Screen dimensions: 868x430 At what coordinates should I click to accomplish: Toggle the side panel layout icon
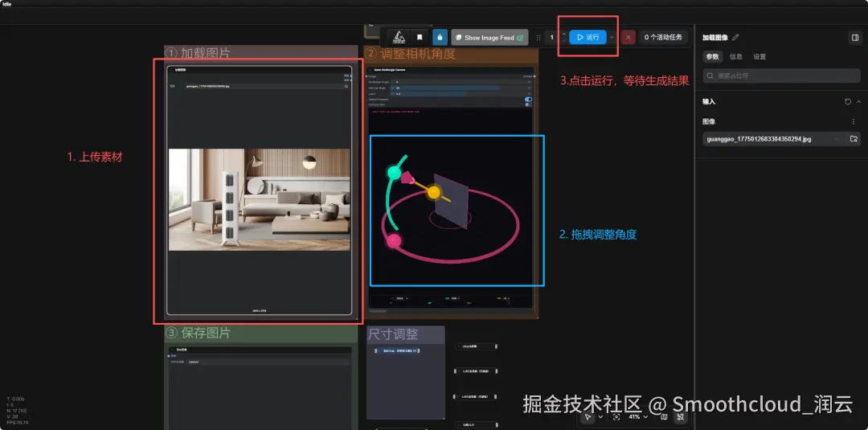coord(854,38)
